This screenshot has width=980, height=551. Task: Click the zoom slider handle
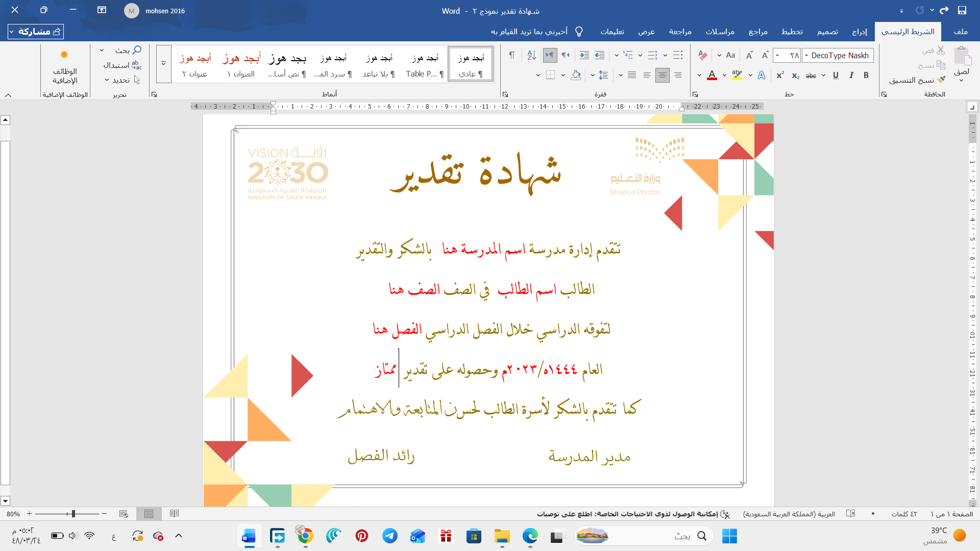point(73,514)
